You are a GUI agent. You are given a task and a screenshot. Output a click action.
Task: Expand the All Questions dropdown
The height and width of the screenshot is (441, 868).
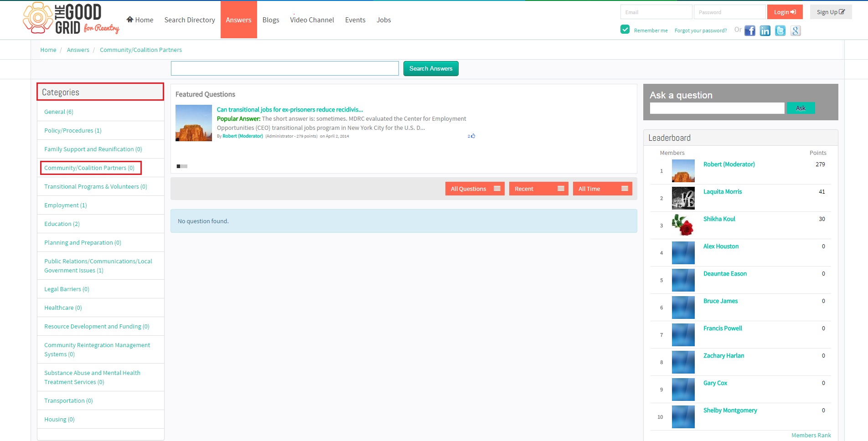[x=475, y=189]
